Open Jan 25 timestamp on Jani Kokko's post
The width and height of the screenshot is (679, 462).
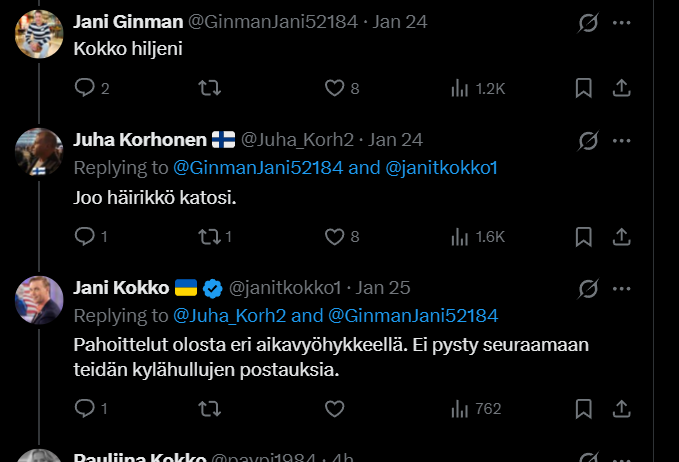click(x=385, y=288)
